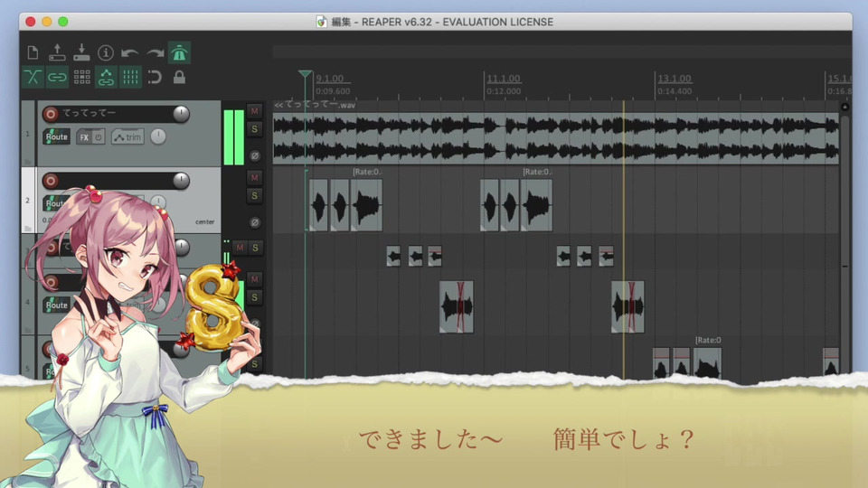Solo track 2 with S button
This screenshot has height=488, width=868.
click(x=255, y=195)
